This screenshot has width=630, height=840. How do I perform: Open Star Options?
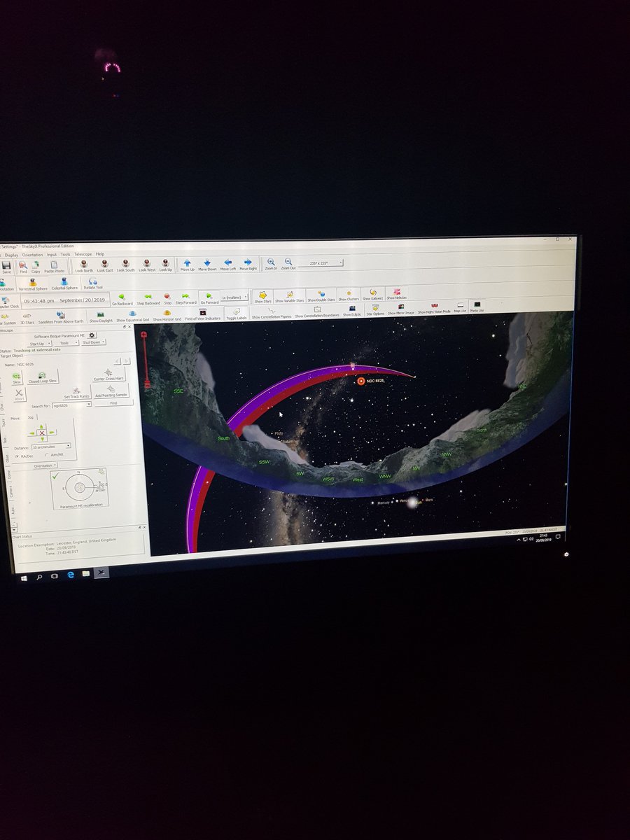pos(375,310)
